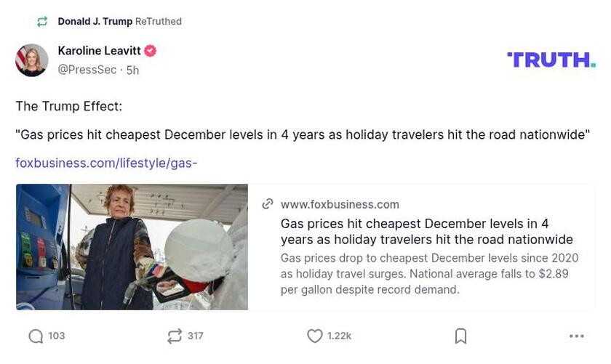
Task: Click the Donald J. Trump name
Action: [x=95, y=22]
